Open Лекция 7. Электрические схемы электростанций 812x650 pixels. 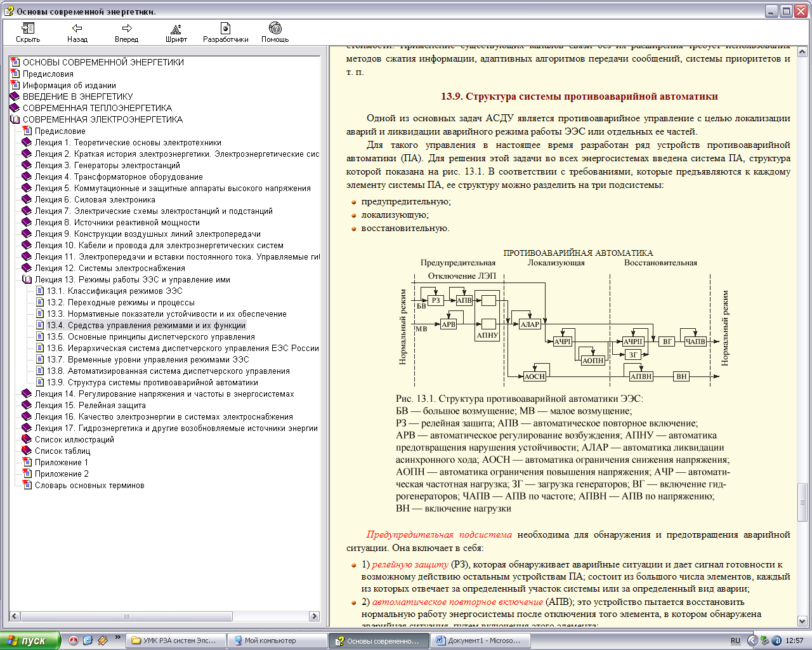click(154, 211)
